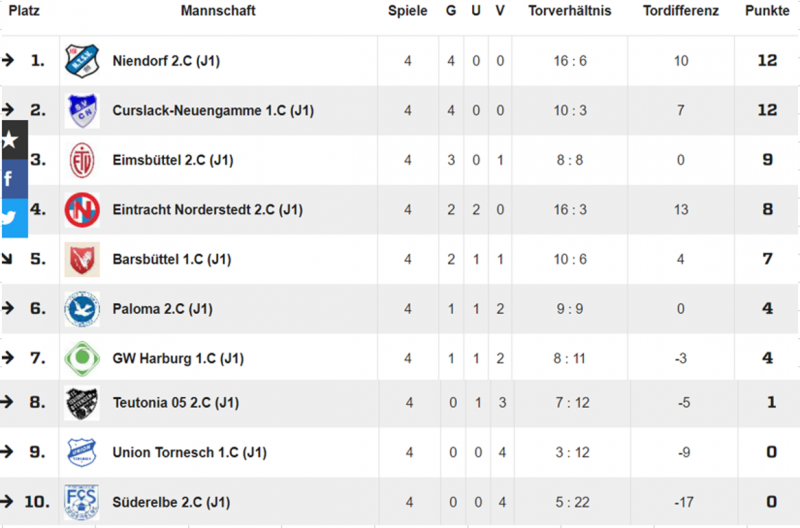The image size is (800, 528).
Task: Open the Süderelbe 2.C (J1) link
Action: (x=171, y=502)
